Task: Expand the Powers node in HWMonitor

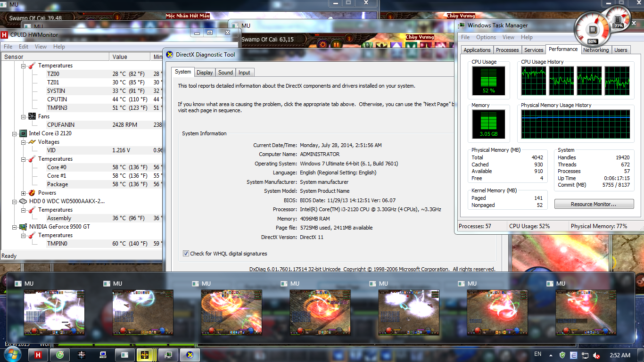Action: point(24,193)
